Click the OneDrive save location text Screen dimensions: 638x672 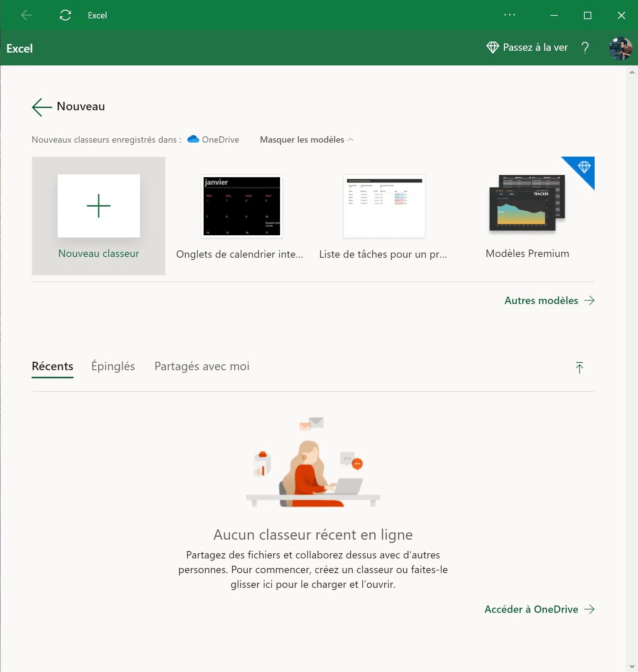pos(221,140)
